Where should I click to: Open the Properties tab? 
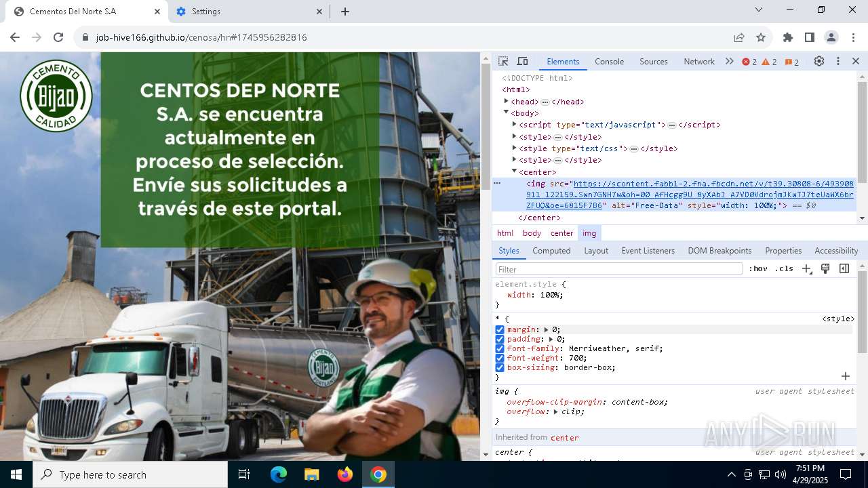coord(783,251)
